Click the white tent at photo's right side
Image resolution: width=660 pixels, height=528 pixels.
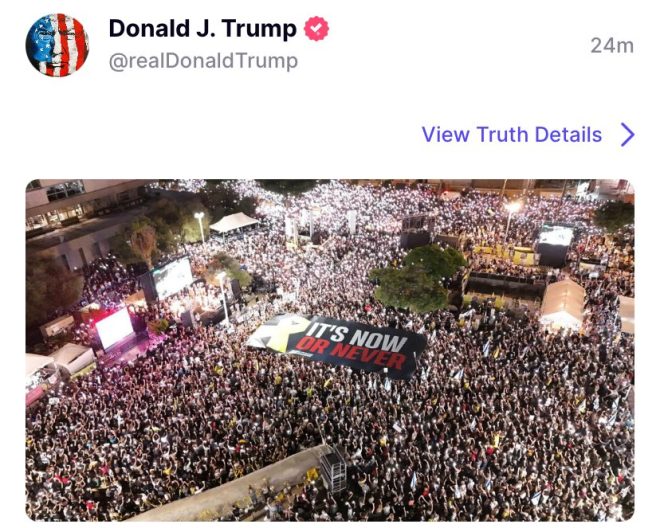562,305
